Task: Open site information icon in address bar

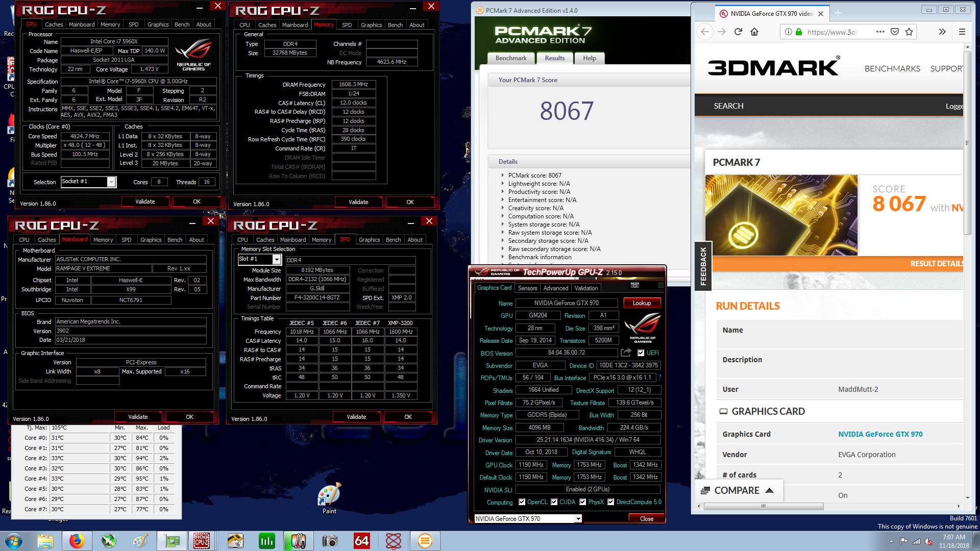Action: point(789,32)
